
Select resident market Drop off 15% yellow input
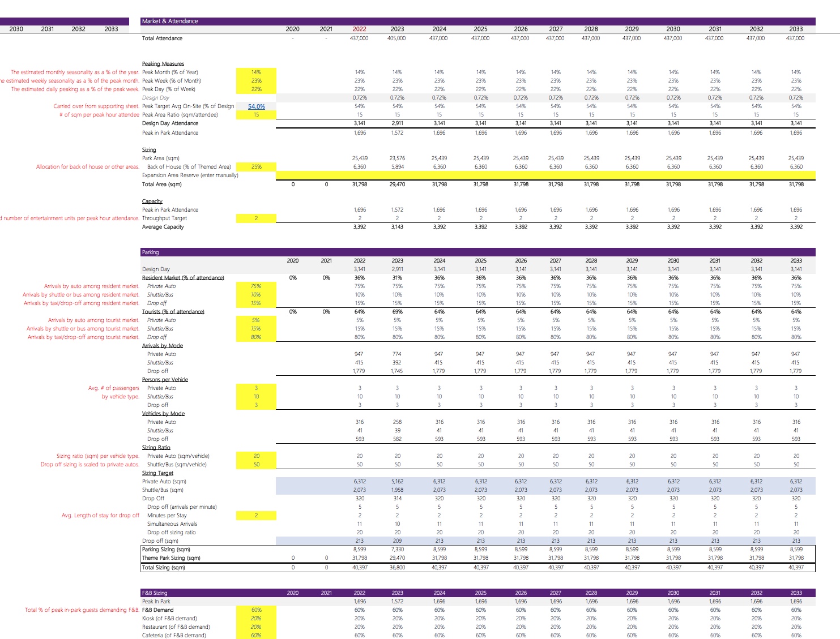(256, 303)
